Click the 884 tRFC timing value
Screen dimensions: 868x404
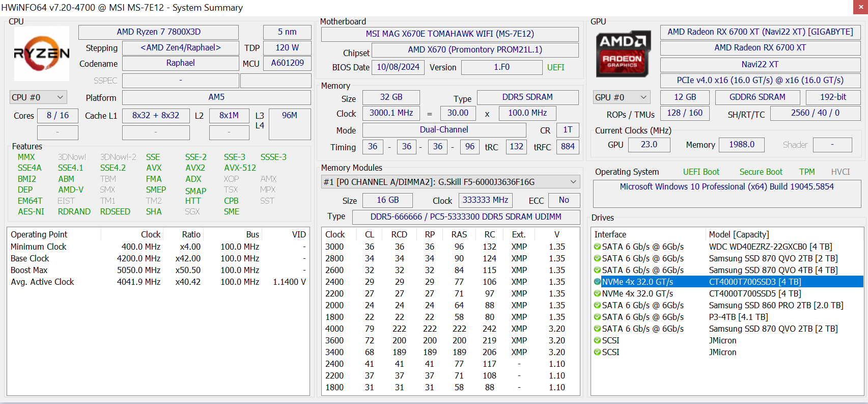pyautogui.click(x=568, y=147)
